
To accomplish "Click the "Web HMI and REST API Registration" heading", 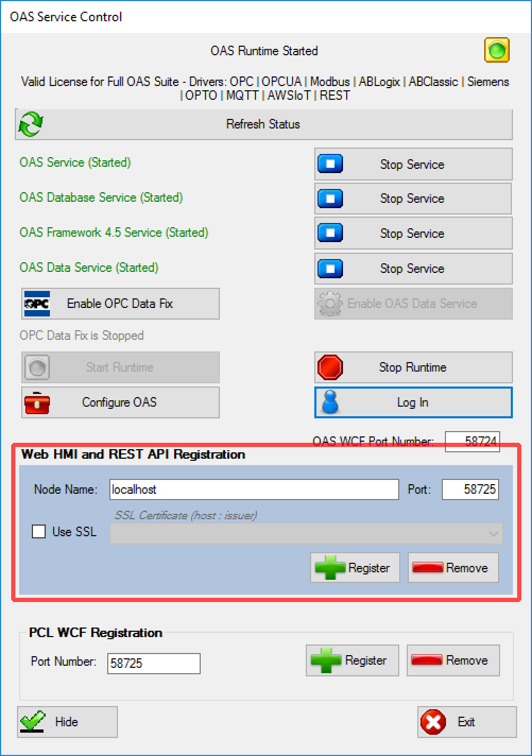I will tap(133, 454).
